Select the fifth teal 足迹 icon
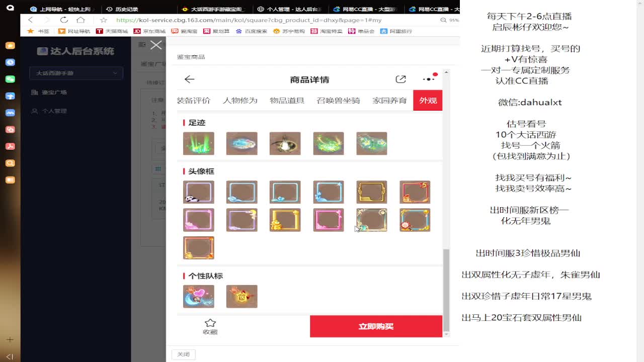The width and height of the screenshot is (644, 362). coord(372,143)
